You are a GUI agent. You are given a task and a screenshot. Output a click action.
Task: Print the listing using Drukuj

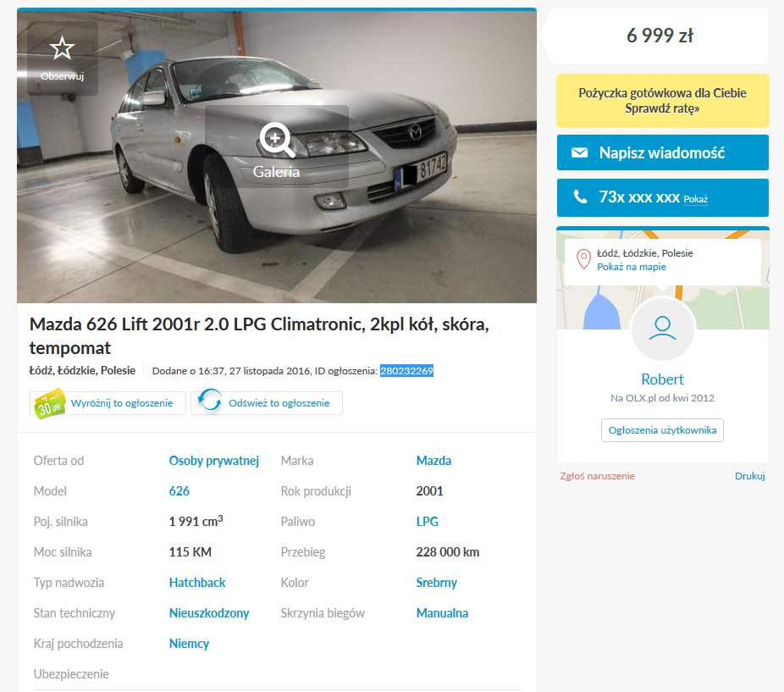(749, 476)
